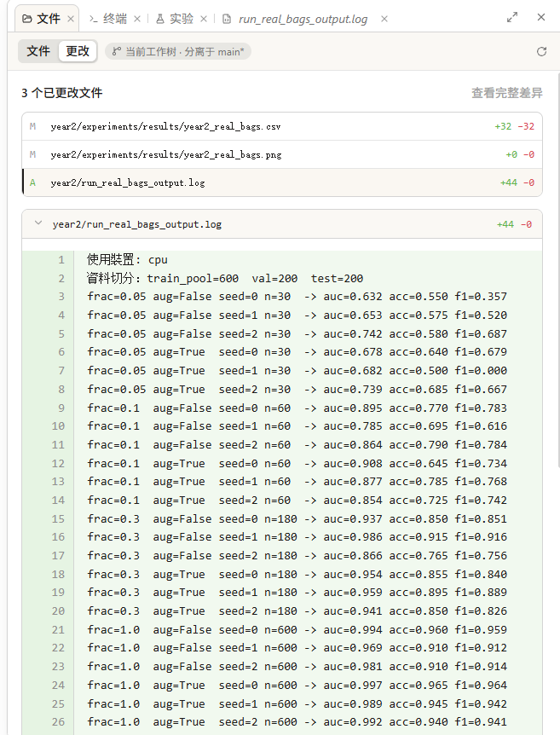Click the terminal prompt icon

click(93, 19)
